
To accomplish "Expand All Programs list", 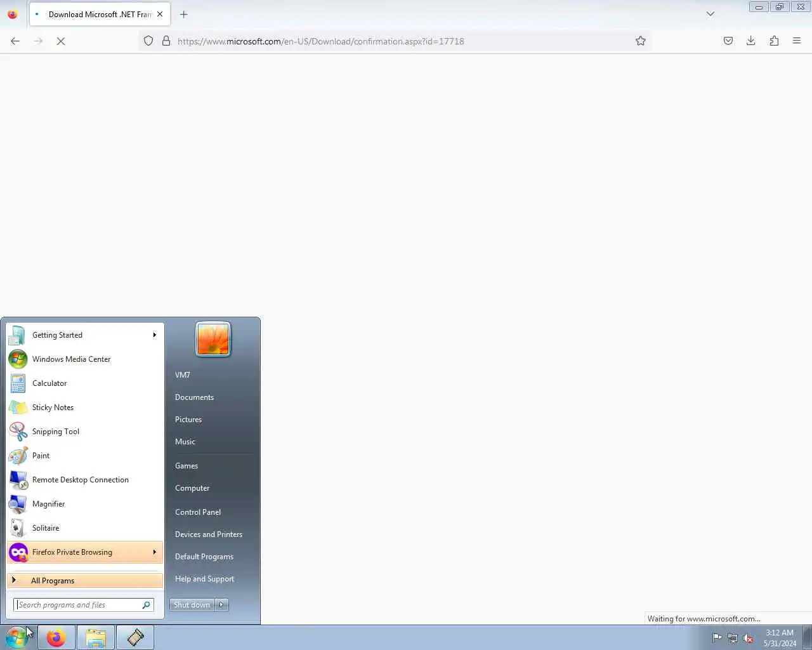I will point(85,580).
